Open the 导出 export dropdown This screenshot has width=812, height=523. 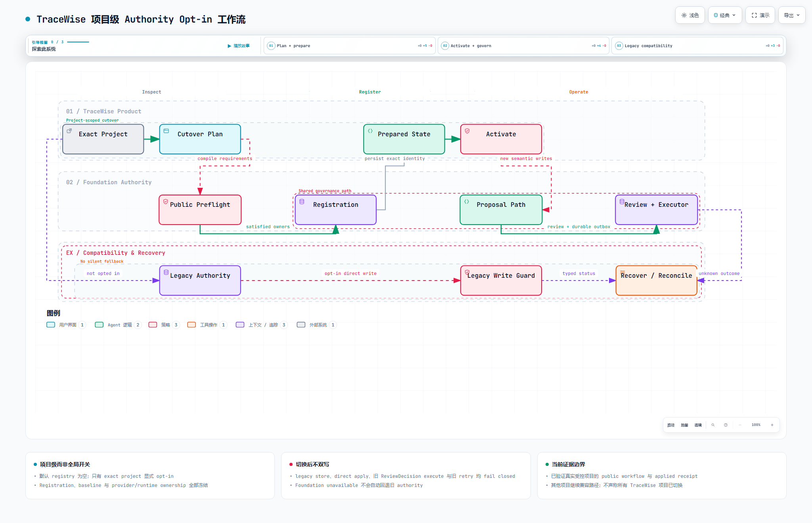click(792, 15)
